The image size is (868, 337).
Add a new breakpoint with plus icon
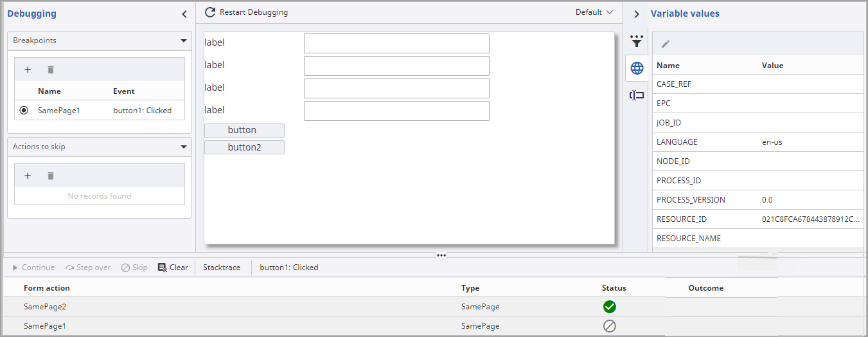28,69
